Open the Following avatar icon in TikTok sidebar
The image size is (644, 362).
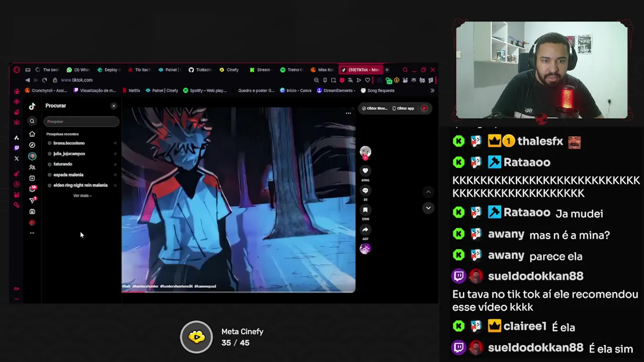click(32, 156)
